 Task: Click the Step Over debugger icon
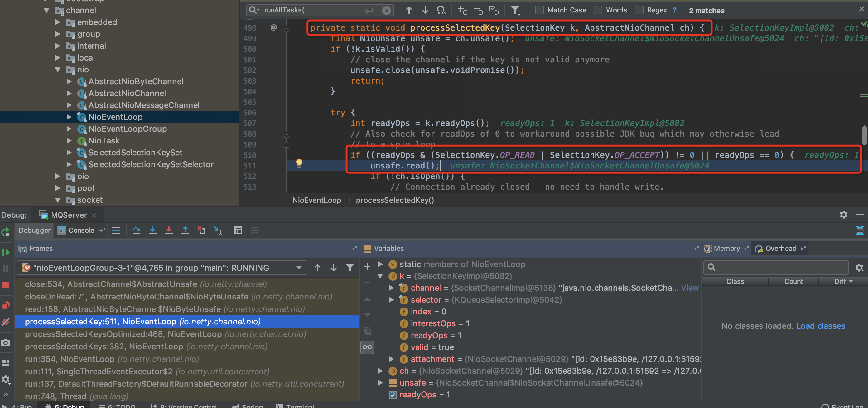[136, 230]
